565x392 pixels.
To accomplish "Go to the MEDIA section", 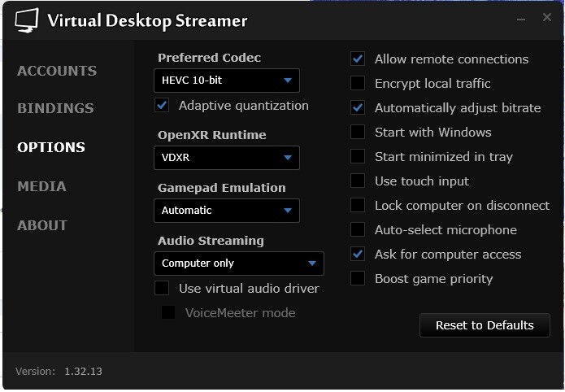I will pos(41,186).
